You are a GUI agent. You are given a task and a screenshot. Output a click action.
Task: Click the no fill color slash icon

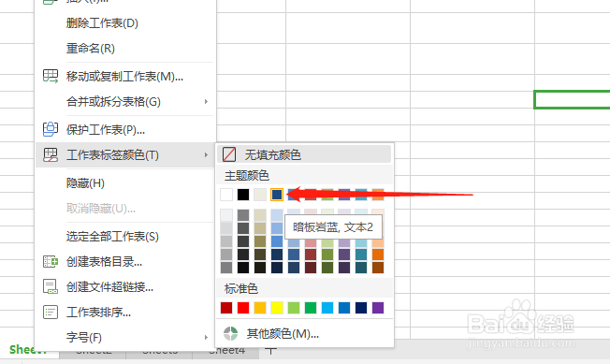[x=229, y=154]
